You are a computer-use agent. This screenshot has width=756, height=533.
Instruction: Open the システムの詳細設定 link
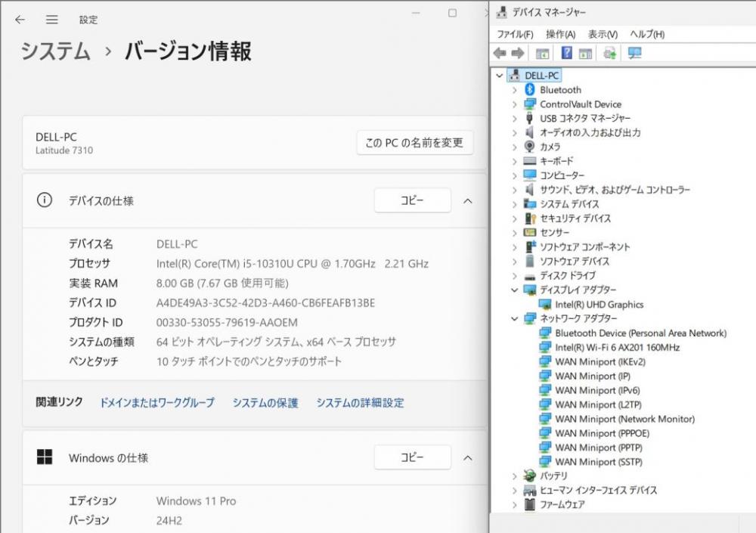(360, 403)
